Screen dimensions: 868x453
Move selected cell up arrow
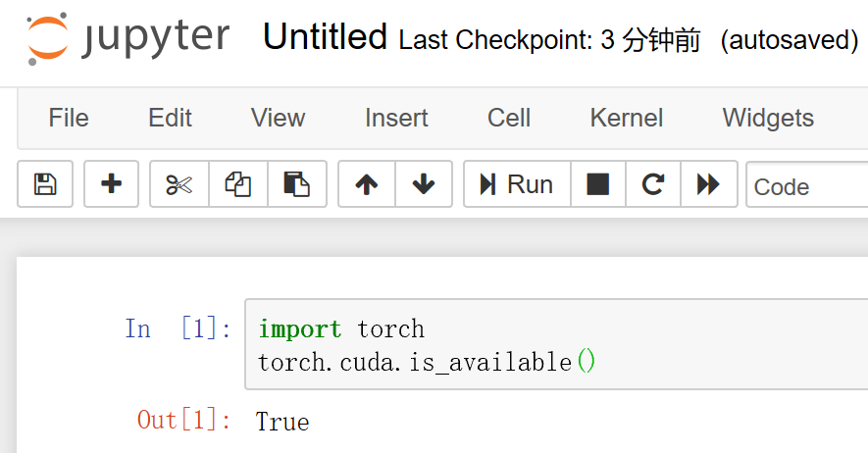367,184
